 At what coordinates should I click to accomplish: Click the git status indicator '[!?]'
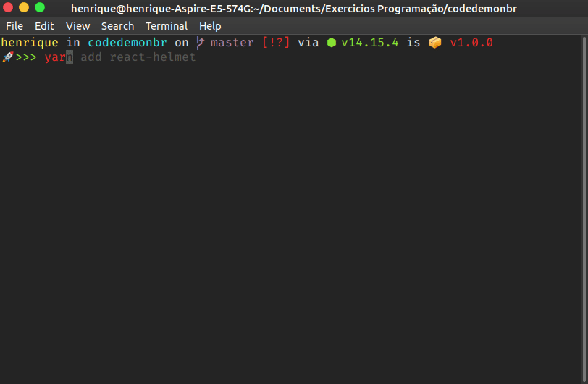pos(276,43)
